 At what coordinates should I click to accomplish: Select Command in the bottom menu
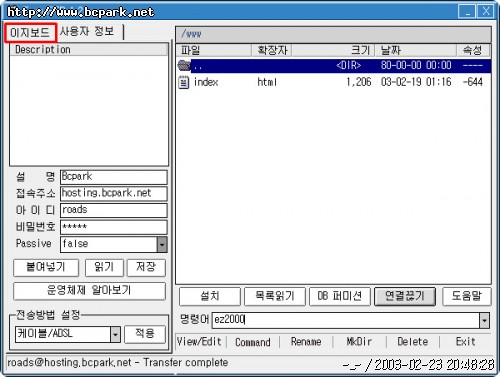click(253, 342)
